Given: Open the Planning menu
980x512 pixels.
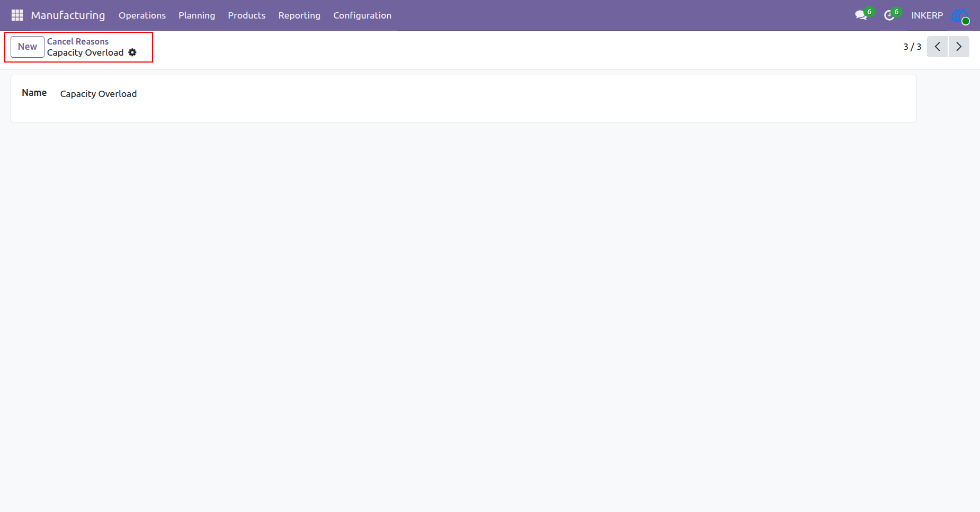Looking at the screenshot, I should [x=197, y=15].
